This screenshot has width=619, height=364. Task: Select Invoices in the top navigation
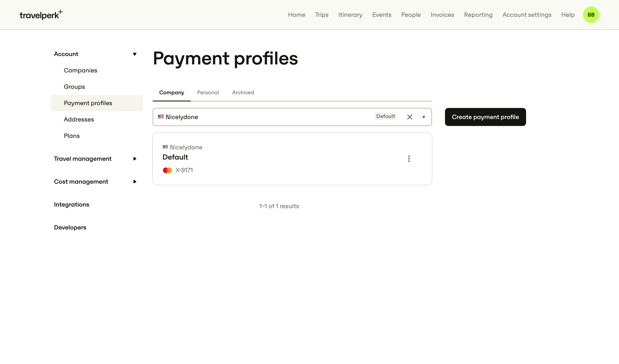[x=442, y=14]
